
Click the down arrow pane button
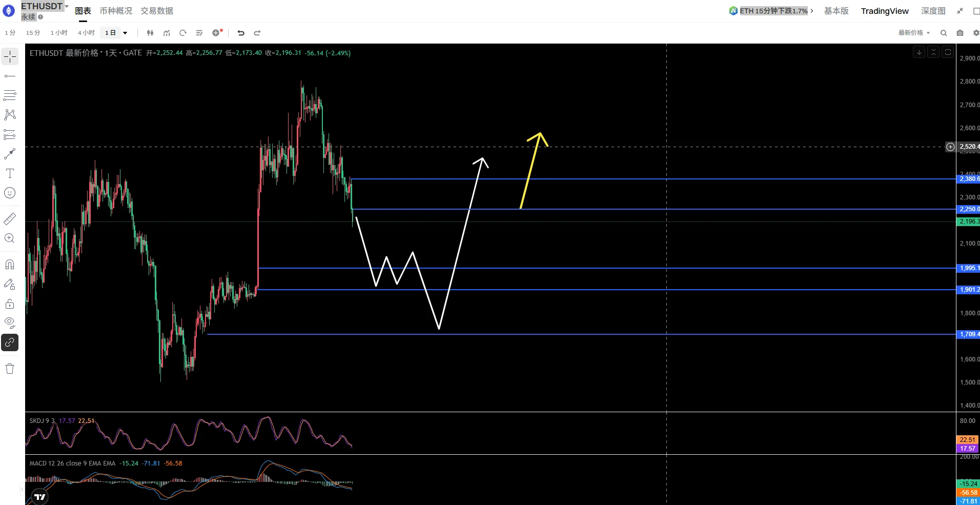point(919,52)
